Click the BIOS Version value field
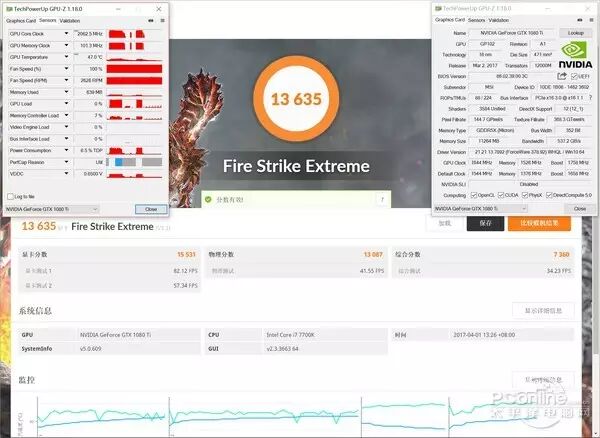This screenshot has height=438, width=600. pyautogui.click(x=512, y=76)
